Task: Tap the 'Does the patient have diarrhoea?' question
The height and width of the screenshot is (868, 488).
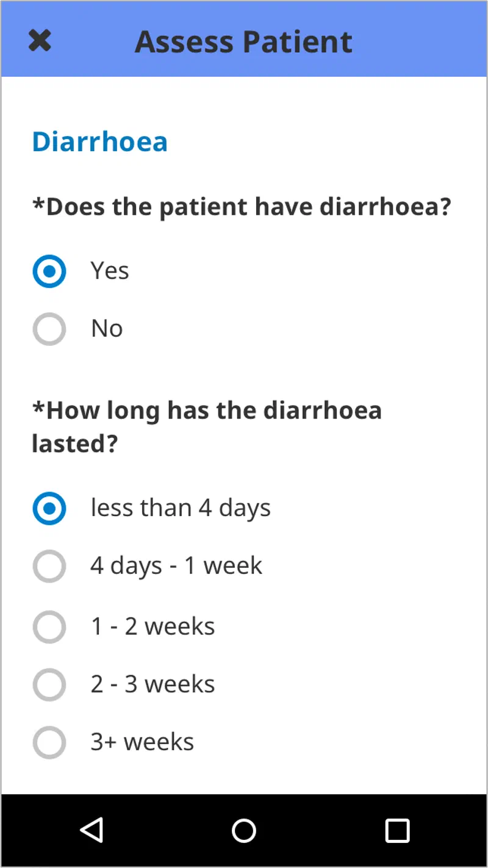Action: [242, 207]
